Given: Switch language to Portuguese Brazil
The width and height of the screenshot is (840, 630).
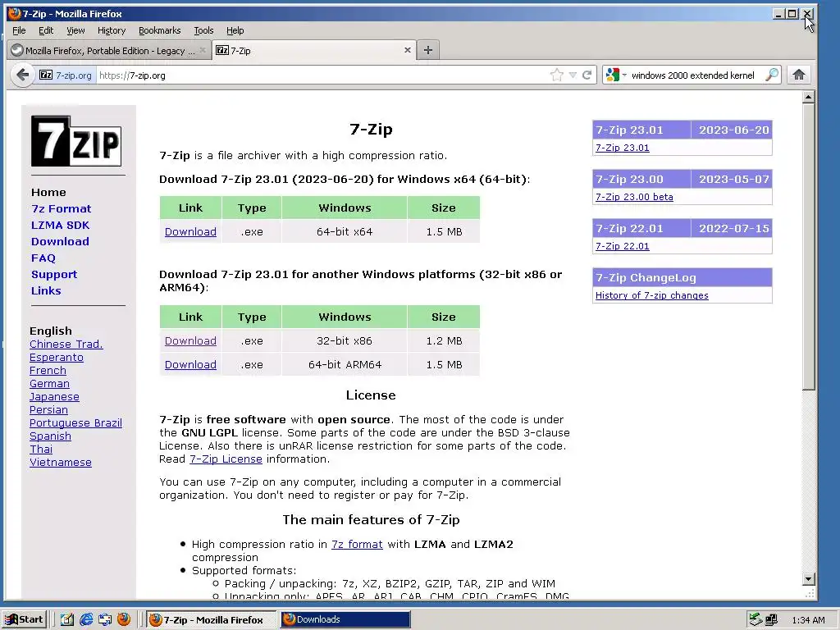Looking at the screenshot, I should click(x=75, y=422).
